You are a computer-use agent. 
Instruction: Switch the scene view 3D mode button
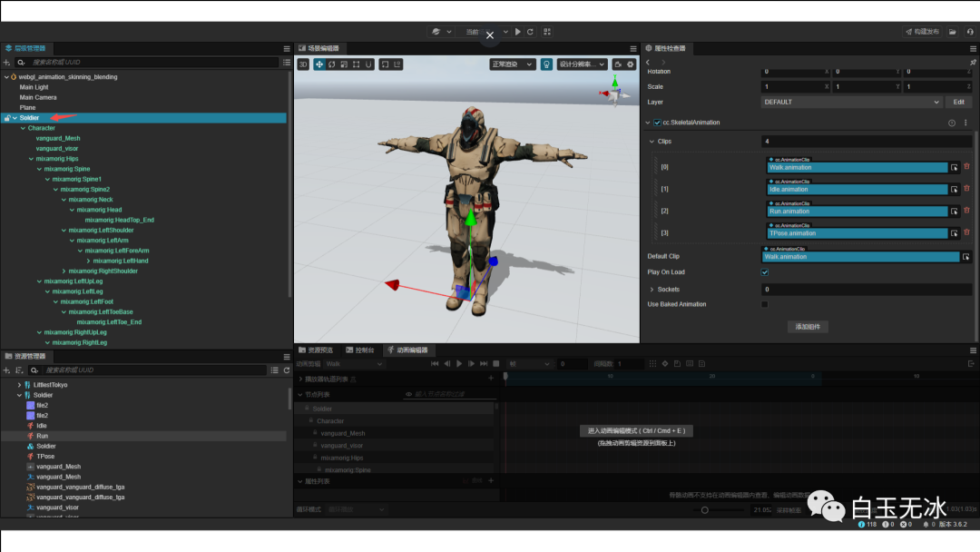pyautogui.click(x=303, y=64)
